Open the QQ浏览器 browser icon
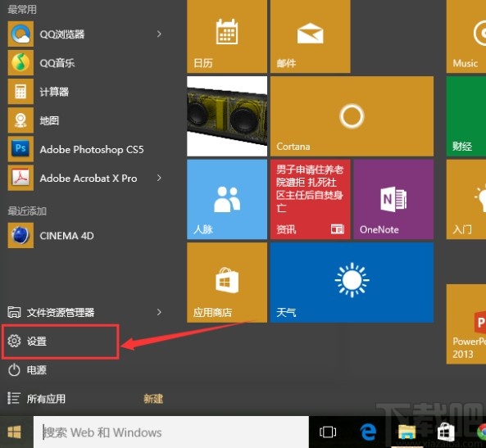This screenshot has height=448, width=486. tap(20, 34)
